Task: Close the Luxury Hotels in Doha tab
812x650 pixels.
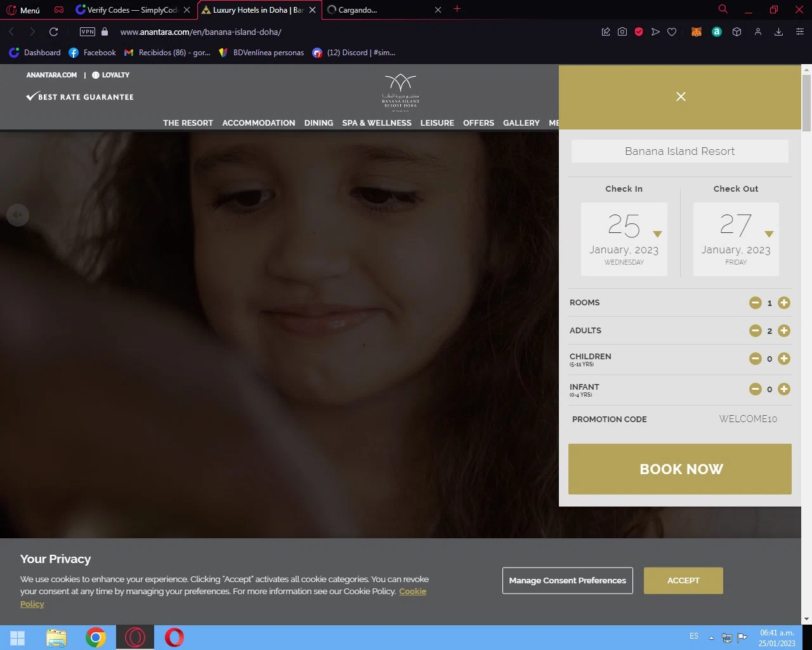Action: point(312,10)
